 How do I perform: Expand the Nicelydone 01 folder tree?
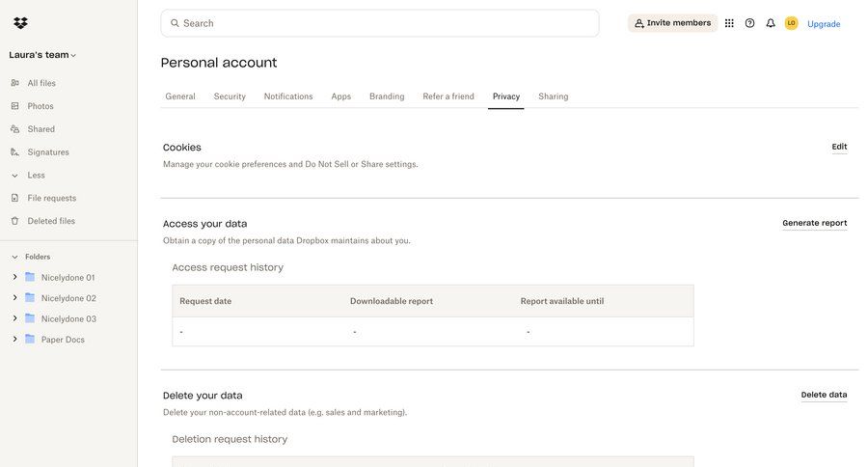14,277
